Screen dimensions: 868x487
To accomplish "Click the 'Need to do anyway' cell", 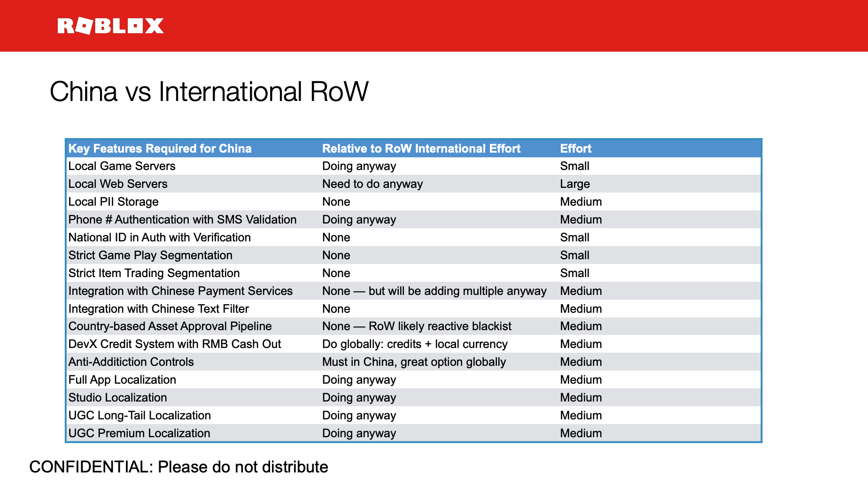I will 372,184.
